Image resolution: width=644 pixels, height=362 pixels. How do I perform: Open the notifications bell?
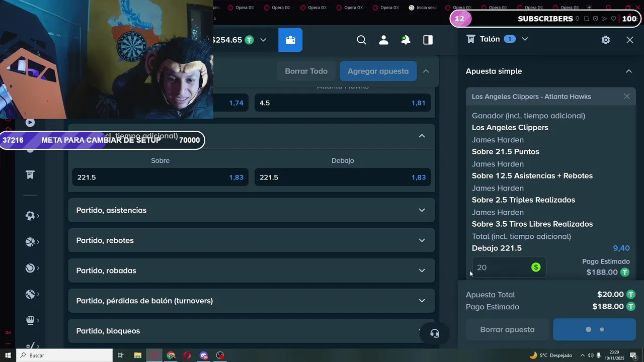pyautogui.click(x=406, y=40)
